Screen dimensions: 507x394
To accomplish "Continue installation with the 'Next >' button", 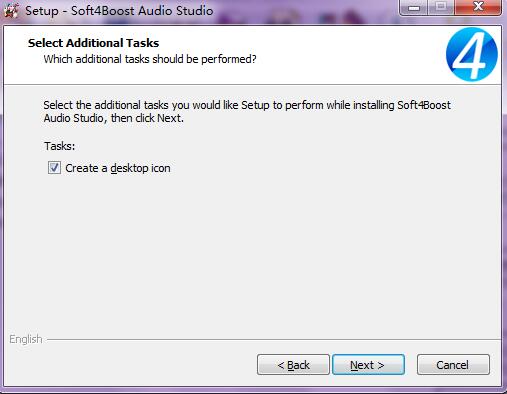I will [368, 365].
